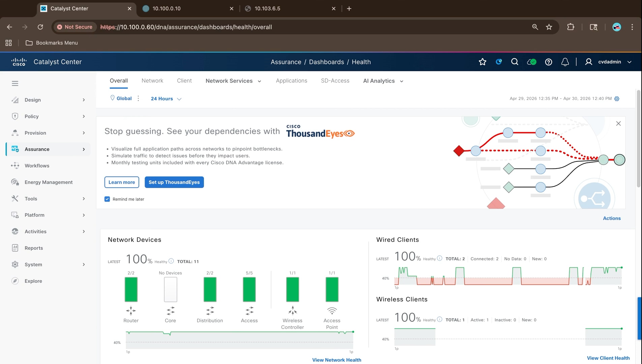Viewport: 642px width, 364px height.
Task: Open Energy Management in the sidebar
Action: coord(48,182)
